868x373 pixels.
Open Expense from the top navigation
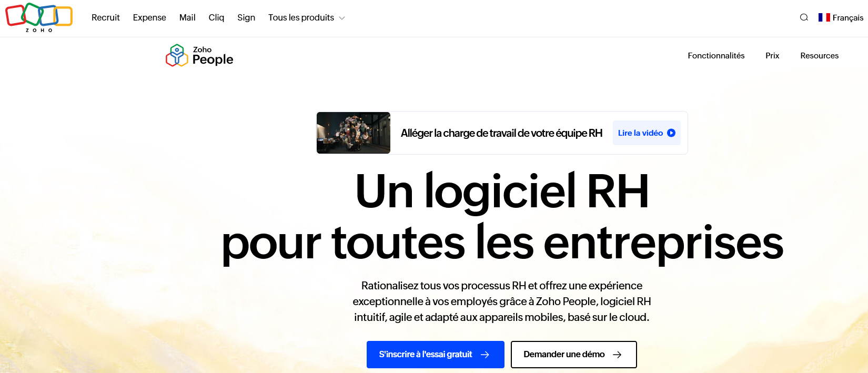click(149, 17)
